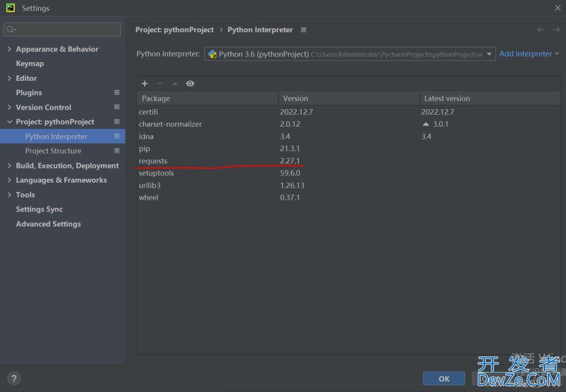Click version 2.27.1 of requests

click(290, 161)
